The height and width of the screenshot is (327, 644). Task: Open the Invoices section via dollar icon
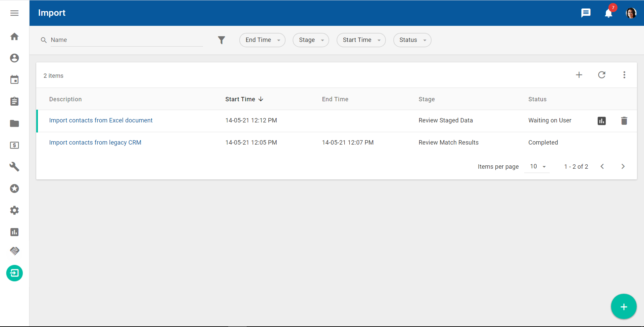coord(14,145)
